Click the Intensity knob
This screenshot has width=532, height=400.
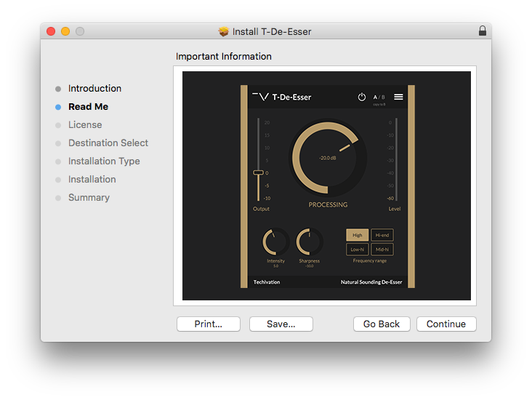275,242
